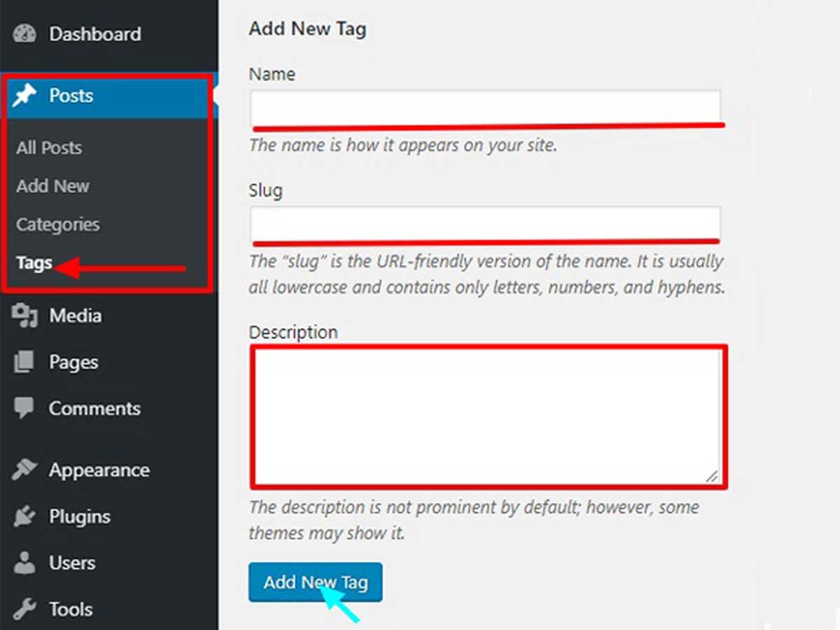Viewport: 840px width, 630px height.
Task: Select the Posts pushpin icon
Action: [x=26, y=97]
